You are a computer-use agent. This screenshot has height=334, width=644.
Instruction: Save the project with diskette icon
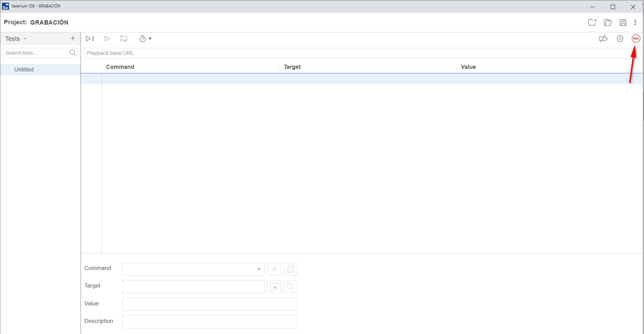[623, 23]
